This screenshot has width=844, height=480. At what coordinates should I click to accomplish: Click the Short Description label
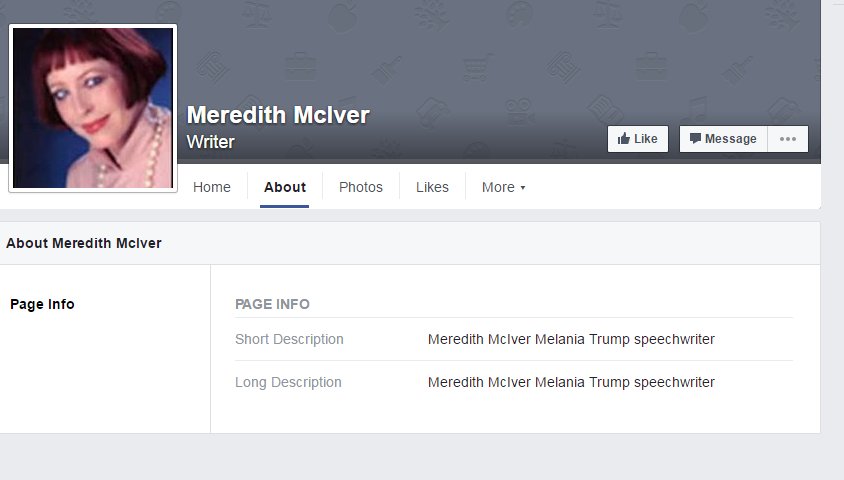click(289, 339)
